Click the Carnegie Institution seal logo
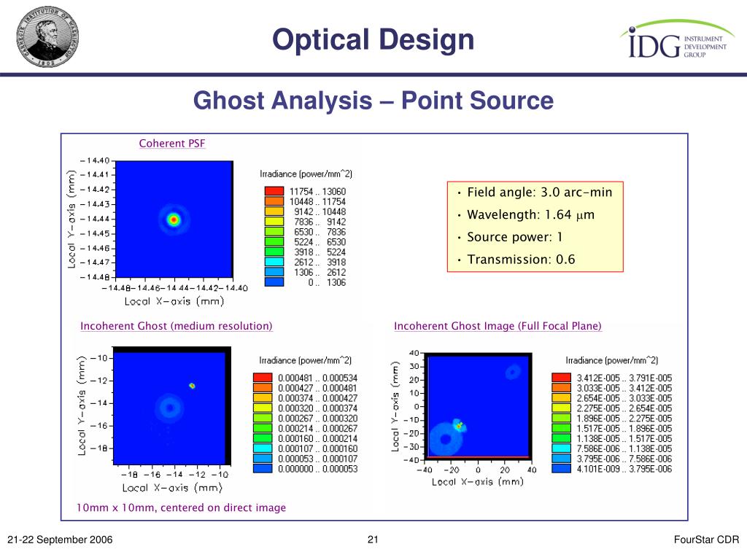The image size is (747, 560). [x=47, y=37]
